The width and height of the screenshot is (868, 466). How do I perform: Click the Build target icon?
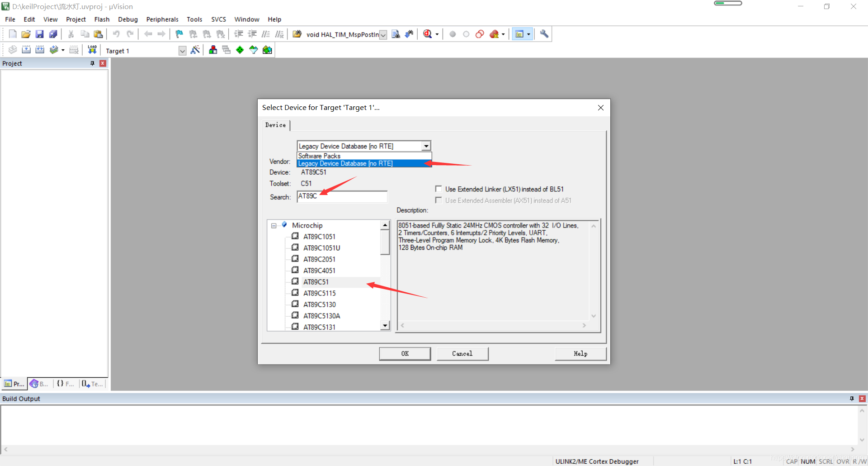(x=26, y=50)
